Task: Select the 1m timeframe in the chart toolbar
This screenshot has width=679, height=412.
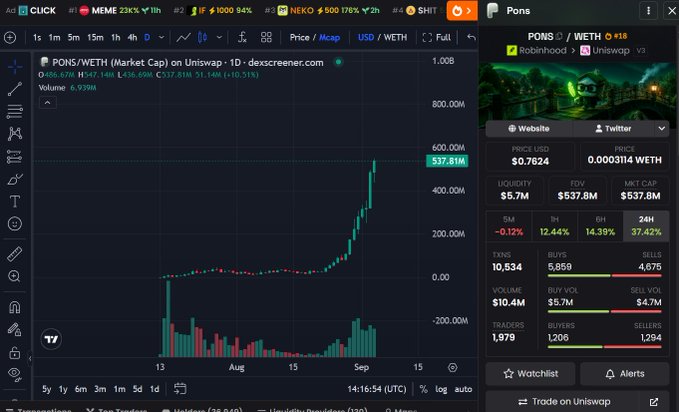Action: [54, 38]
